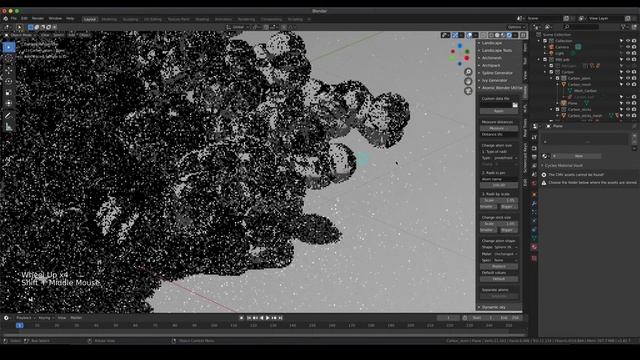Select the Transform tool in viewport toolbar
640x360 pixels.
[x=9, y=104]
